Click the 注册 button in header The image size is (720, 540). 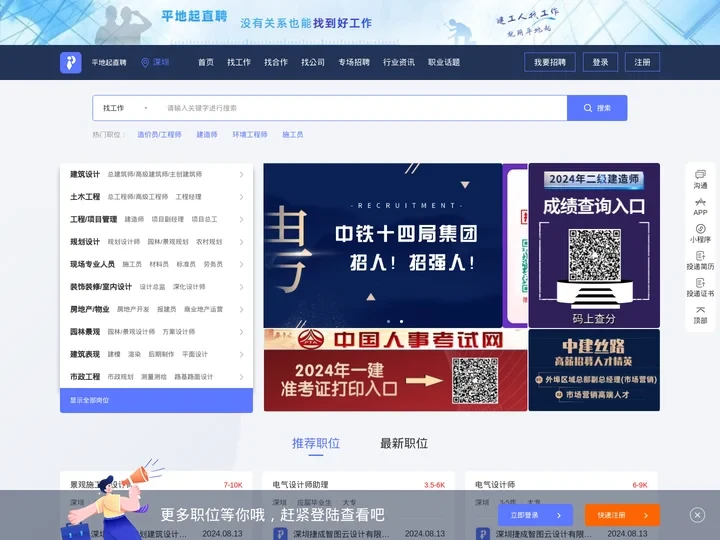642,62
